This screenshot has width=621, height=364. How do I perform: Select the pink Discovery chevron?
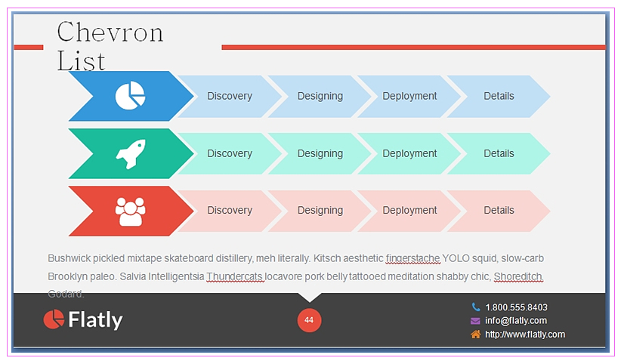(230, 211)
